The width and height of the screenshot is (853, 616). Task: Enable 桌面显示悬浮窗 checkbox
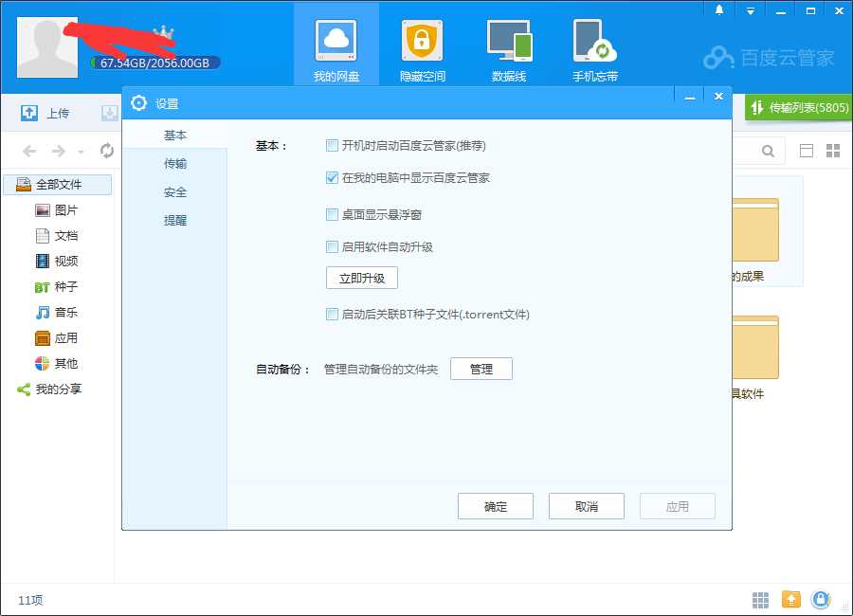(332, 214)
